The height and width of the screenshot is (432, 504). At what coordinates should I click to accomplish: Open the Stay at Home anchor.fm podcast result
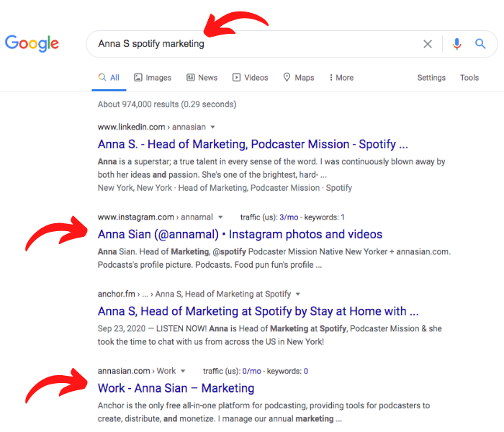(258, 311)
